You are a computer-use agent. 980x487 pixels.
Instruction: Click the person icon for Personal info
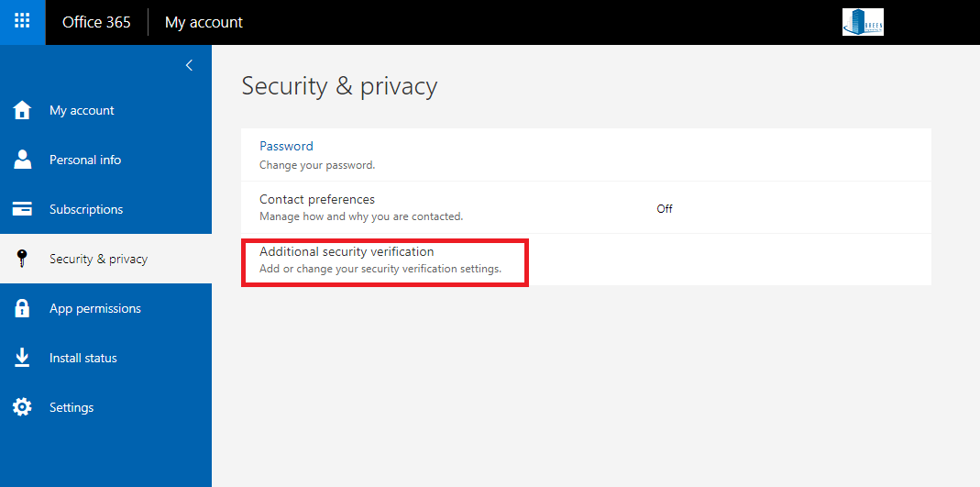(x=22, y=160)
